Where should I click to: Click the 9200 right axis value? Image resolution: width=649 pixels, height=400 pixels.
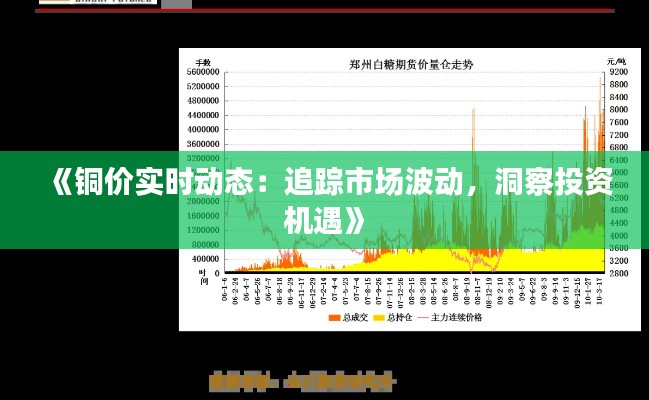tap(619, 72)
